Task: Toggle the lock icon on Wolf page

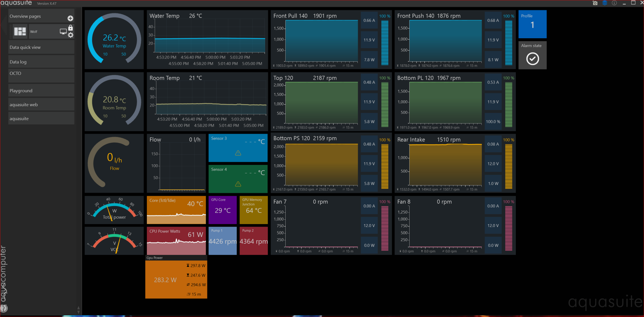Action: click(x=71, y=28)
